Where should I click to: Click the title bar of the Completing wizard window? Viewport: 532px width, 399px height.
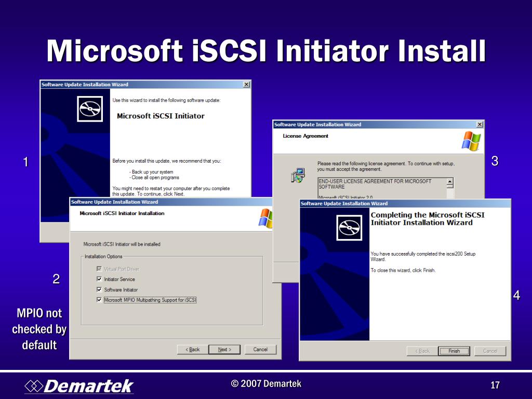(405, 204)
